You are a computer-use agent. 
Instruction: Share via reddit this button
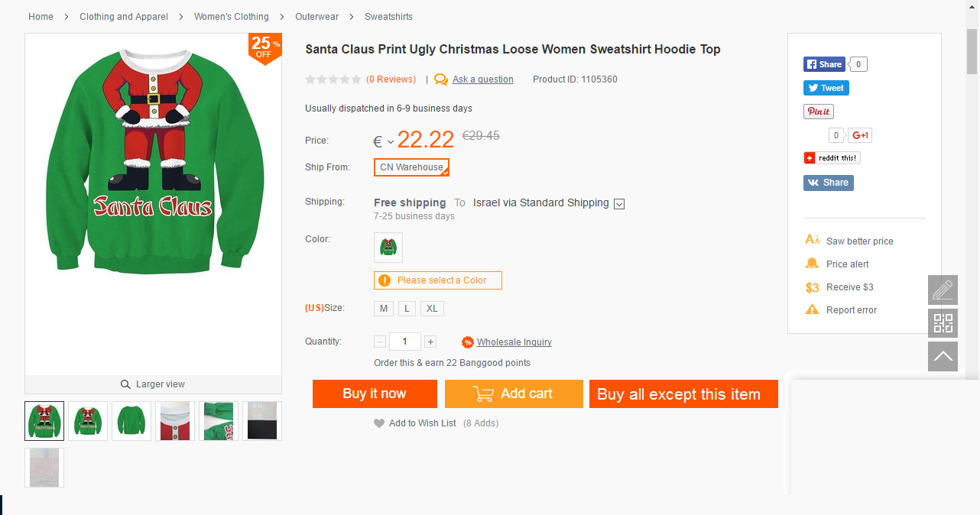(832, 157)
